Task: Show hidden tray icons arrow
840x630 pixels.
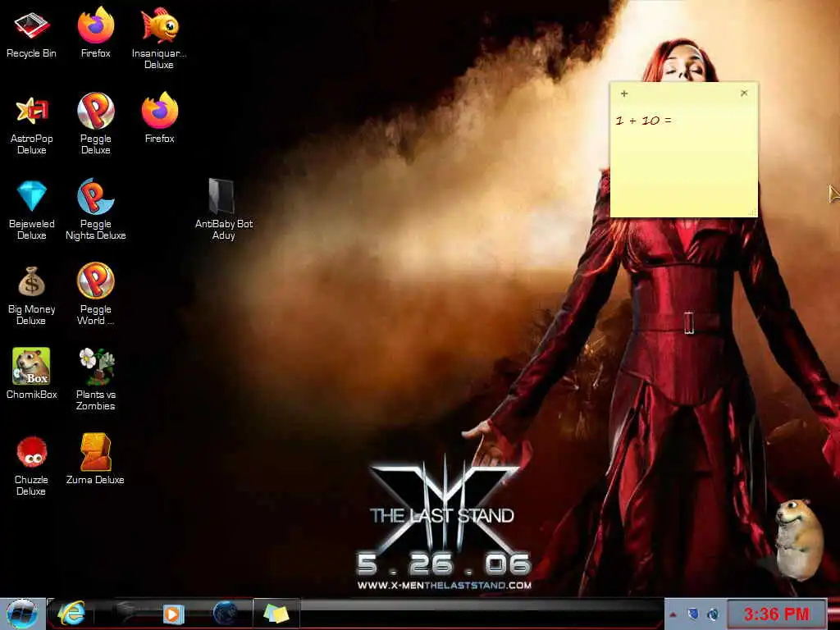Action: (x=673, y=614)
